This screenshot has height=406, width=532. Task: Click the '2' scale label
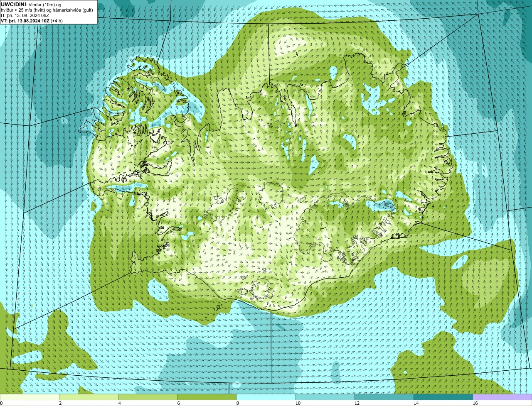pyautogui.click(x=60, y=403)
